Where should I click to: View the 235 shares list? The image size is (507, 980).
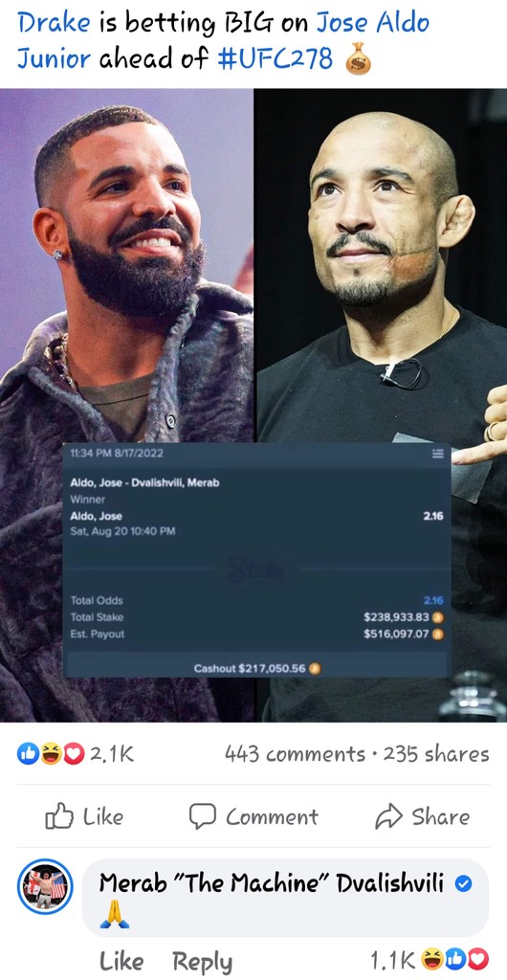tap(436, 754)
